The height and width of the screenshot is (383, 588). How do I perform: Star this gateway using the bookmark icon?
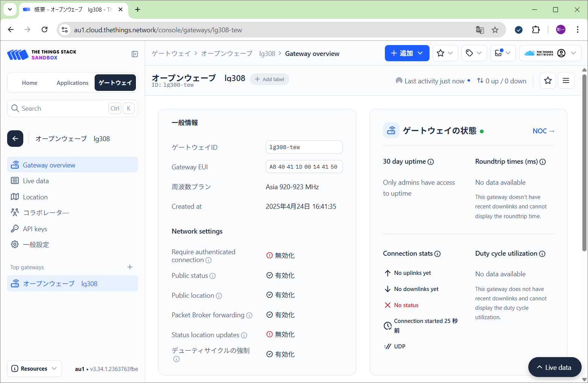(x=548, y=80)
